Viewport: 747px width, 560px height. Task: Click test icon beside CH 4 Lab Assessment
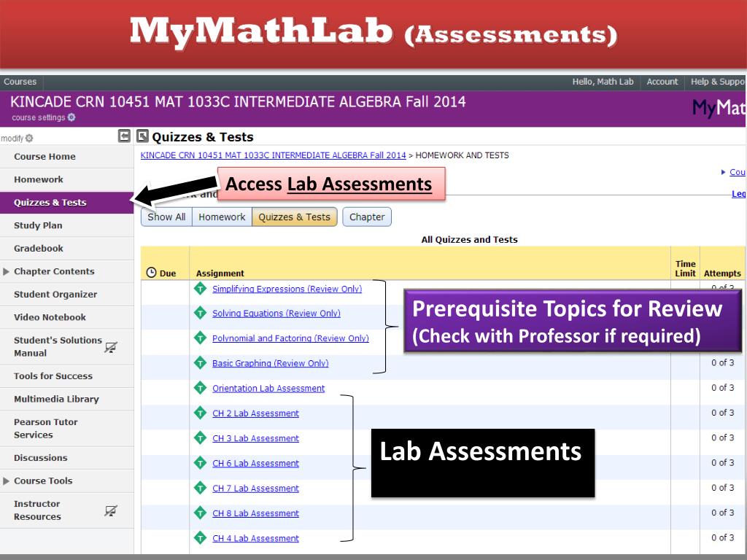(x=200, y=537)
